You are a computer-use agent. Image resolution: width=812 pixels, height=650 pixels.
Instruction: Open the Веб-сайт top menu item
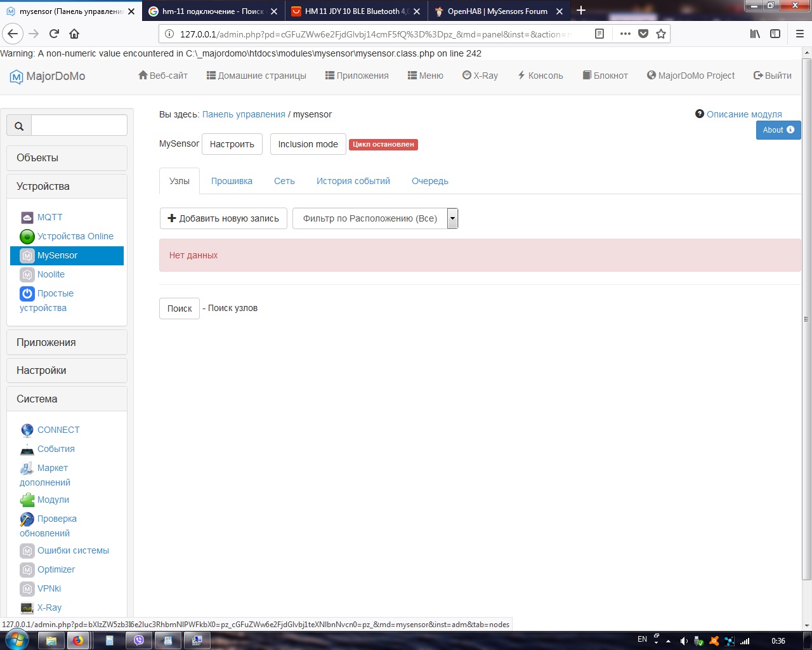click(x=163, y=76)
